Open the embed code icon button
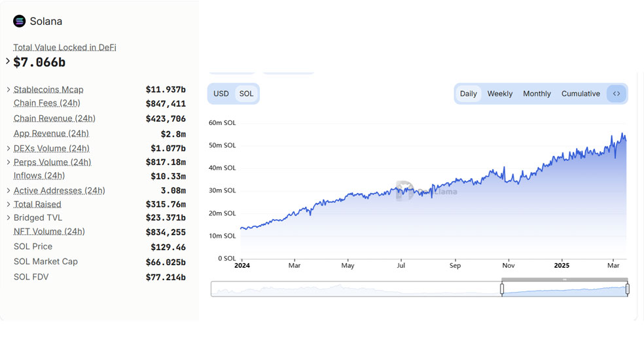This screenshot has width=644, height=343. click(616, 94)
